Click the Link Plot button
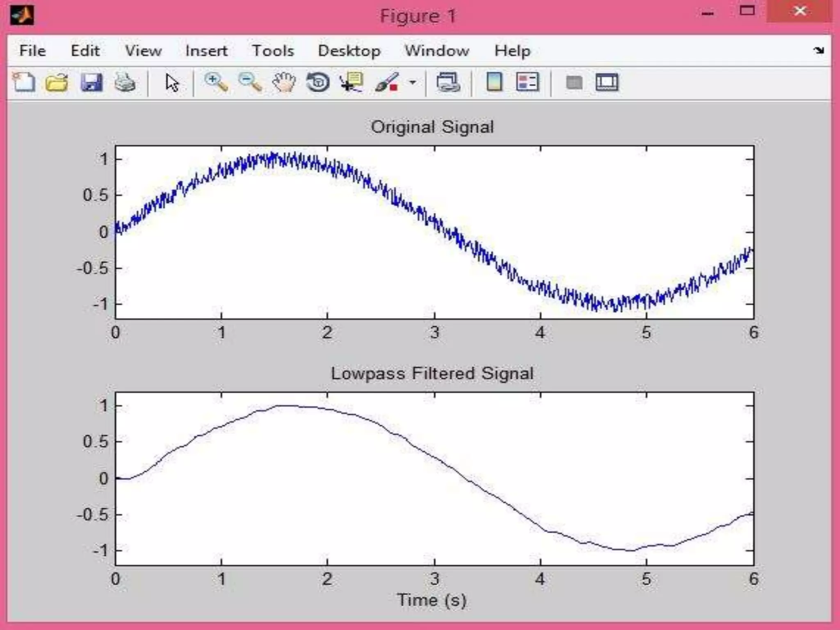Image resolution: width=840 pixels, height=630 pixels. point(448,82)
